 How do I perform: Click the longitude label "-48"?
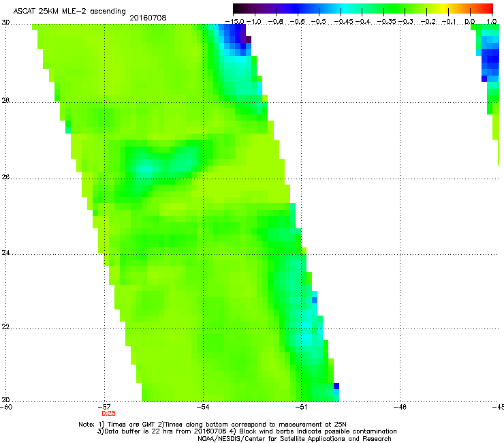click(400, 407)
